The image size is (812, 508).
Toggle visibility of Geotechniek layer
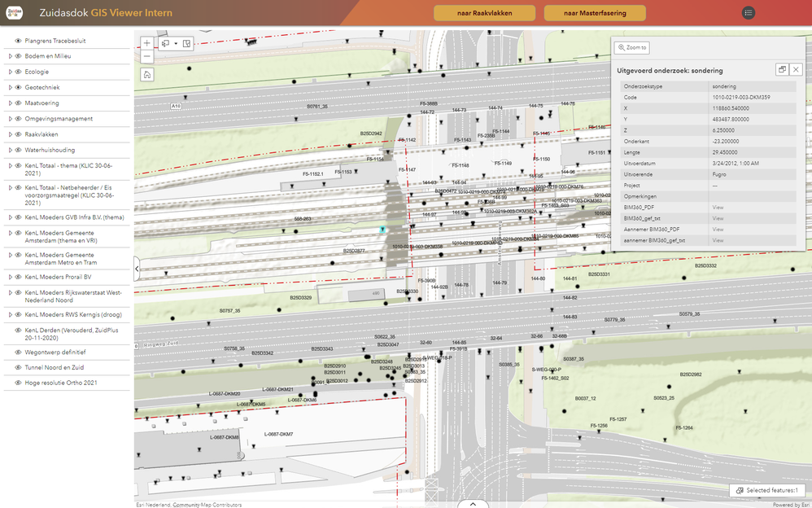pos(18,88)
